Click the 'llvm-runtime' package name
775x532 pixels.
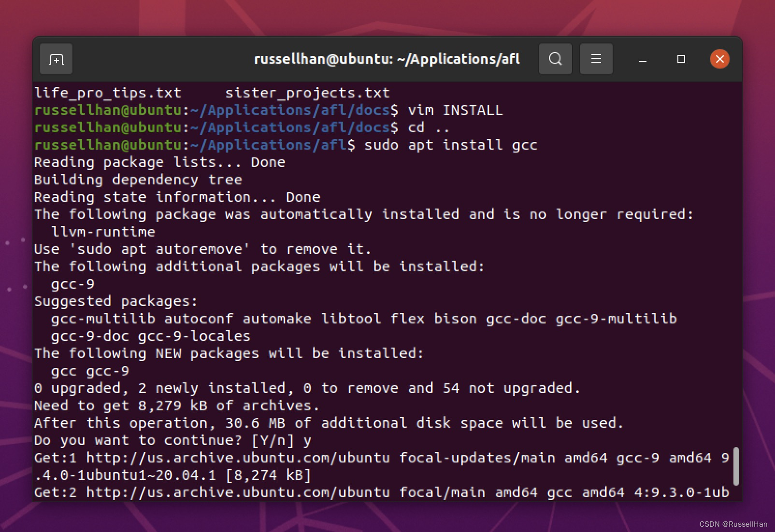coord(103,232)
